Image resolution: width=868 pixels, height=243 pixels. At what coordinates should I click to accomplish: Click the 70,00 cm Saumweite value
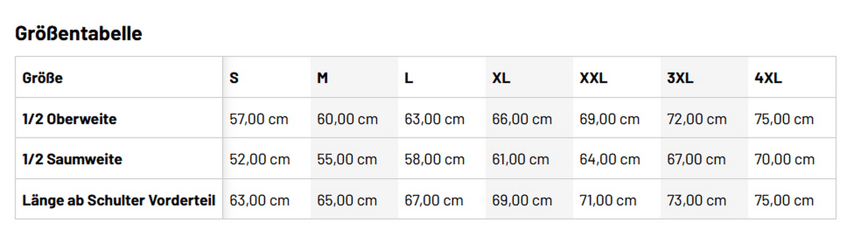click(784, 159)
